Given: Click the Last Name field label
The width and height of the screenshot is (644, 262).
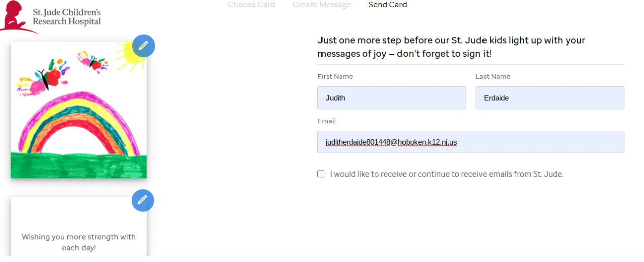Looking at the screenshot, I should click(x=493, y=77).
